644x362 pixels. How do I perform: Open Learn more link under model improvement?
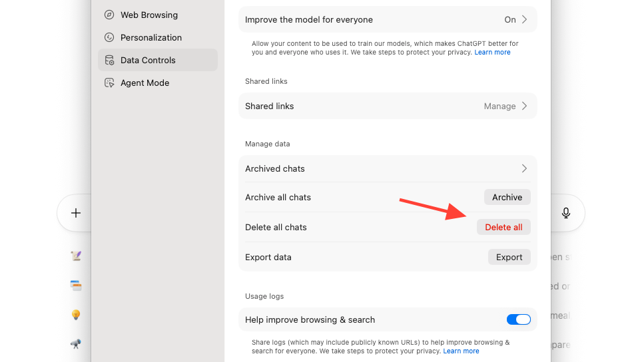[492, 52]
